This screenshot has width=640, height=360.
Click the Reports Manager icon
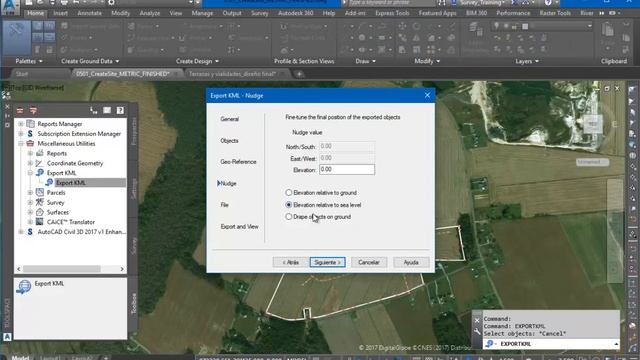click(31, 124)
